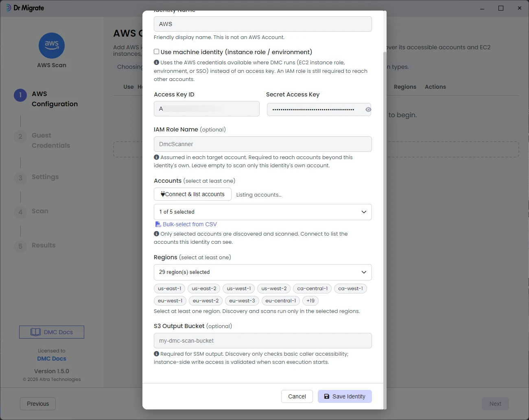The height and width of the screenshot is (420, 529).
Task: Click info icon next to IAM role hint
Action: (156, 157)
